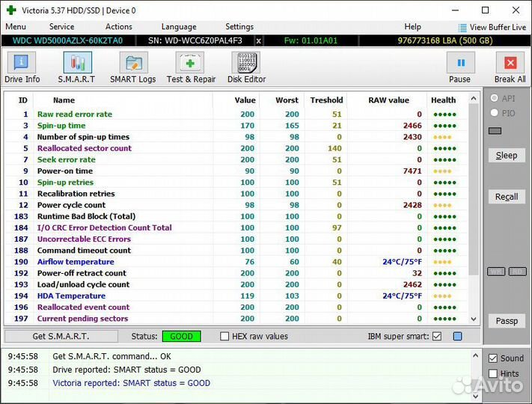Select the Spin-up time row
Viewport: 532px width, 404px height.
(x=236, y=126)
